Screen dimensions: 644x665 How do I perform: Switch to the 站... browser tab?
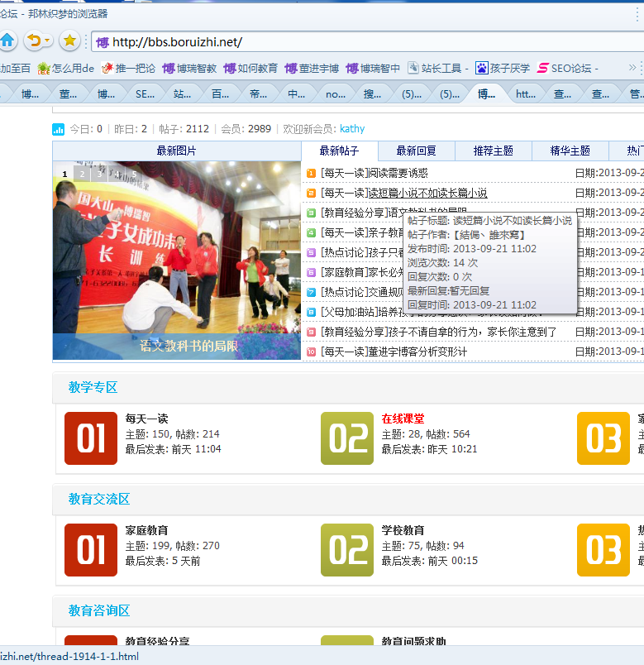point(183,94)
